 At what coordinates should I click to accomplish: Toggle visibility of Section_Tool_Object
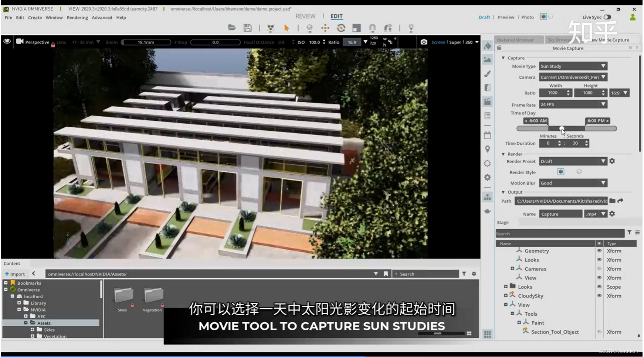[x=599, y=332]
